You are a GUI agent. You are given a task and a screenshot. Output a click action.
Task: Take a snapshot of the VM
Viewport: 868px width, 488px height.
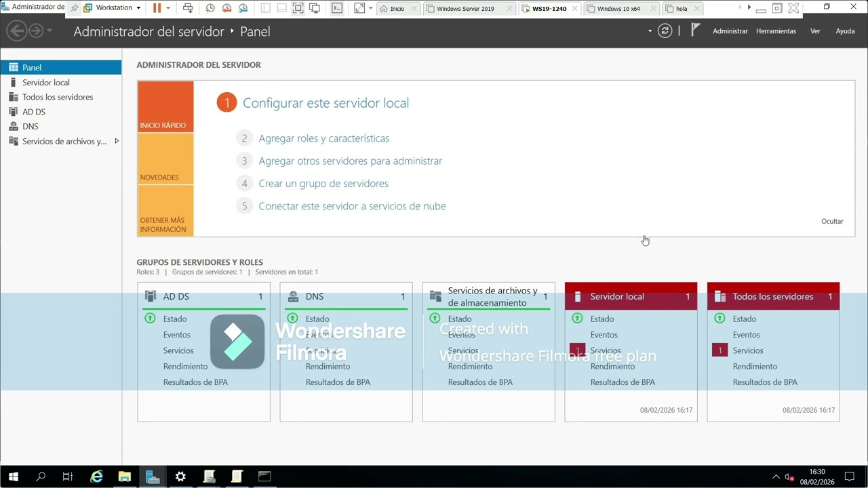point(210,8)
